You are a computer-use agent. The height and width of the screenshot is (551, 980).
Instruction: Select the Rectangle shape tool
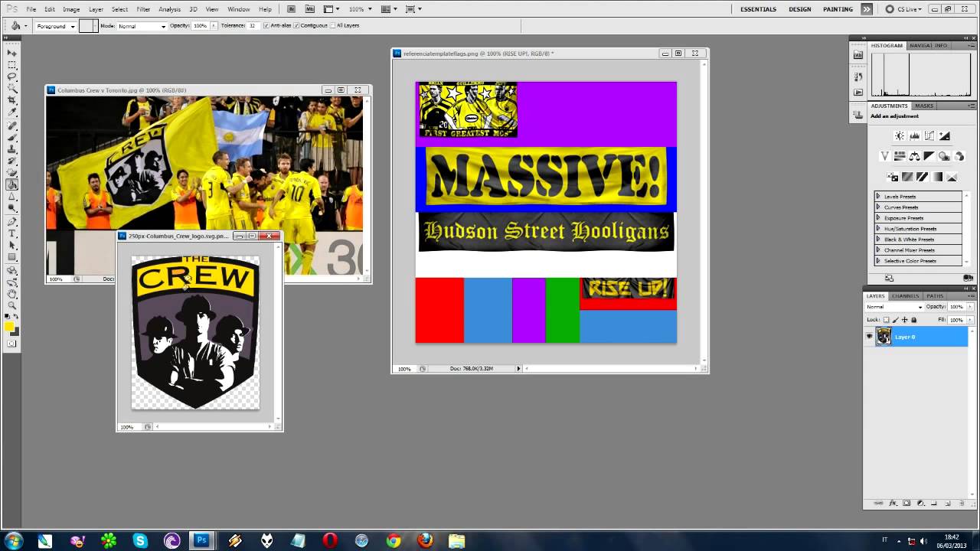(x=12, y=257)
